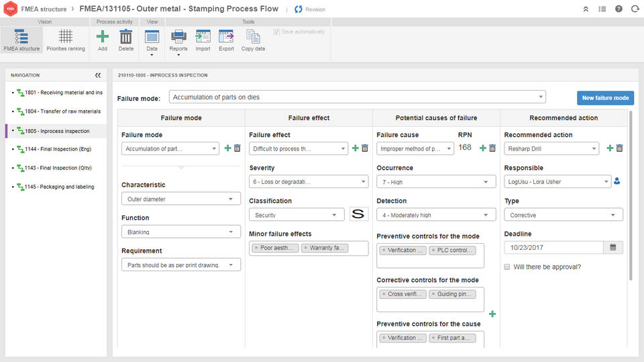Toggle the Save automatically checkbox
This screenshot has height=362, width=644.
(276, 32)
